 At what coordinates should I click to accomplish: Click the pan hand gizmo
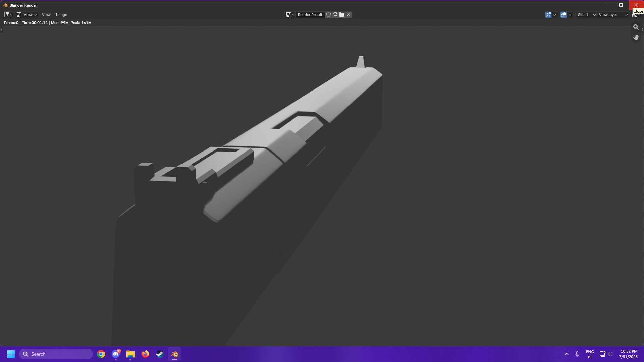pyautogui.click(x=636, y=37)
